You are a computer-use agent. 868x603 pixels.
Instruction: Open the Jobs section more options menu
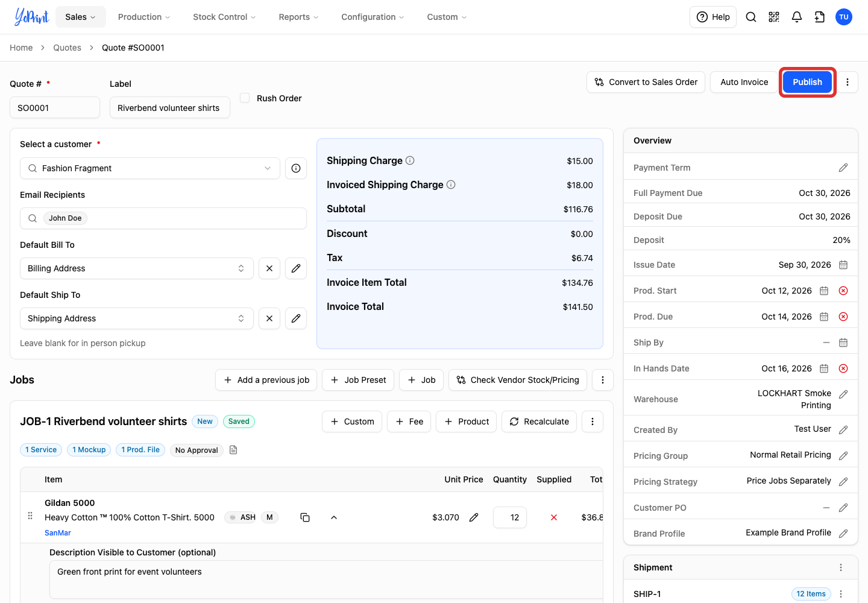tap(603, 380)
